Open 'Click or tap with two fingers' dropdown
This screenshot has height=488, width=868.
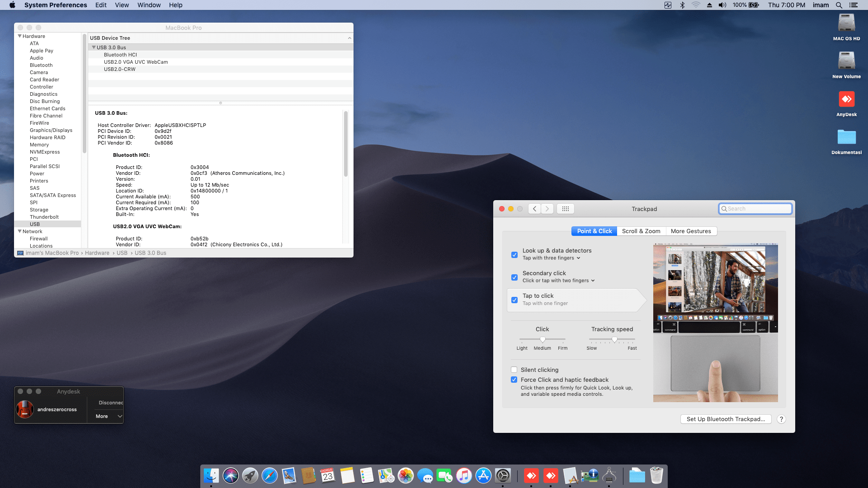point(559,281)
